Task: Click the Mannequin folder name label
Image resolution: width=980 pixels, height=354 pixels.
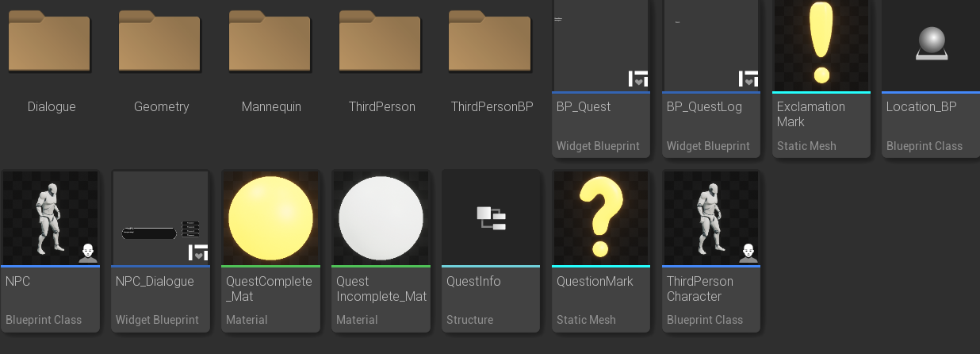Action: (x=271, y=107)
